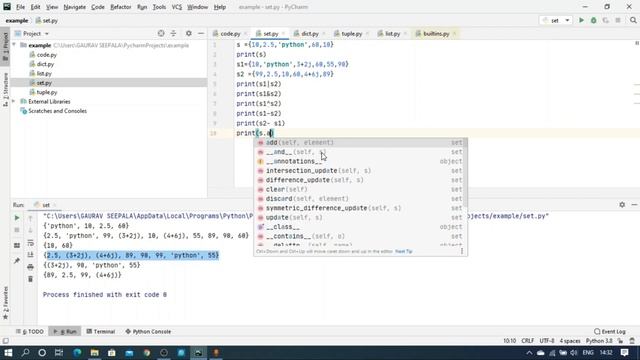The height and width of the screenshot is (360, 640).
Task: Select discard(self, element) completion suggestion
Action: click(x=360, y=199)
